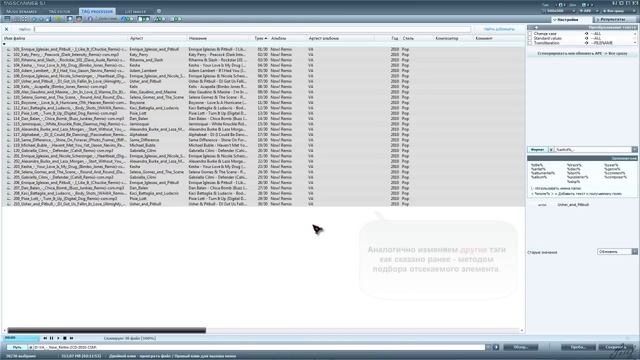Select the Katy_Perry Peacock file row

click(x=263, y=55)
